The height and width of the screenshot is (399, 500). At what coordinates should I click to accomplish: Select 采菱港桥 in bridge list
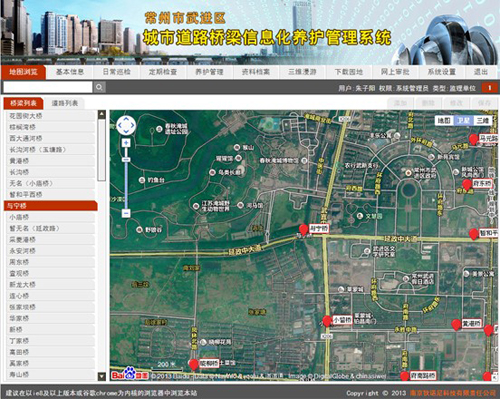click(51, 240)
